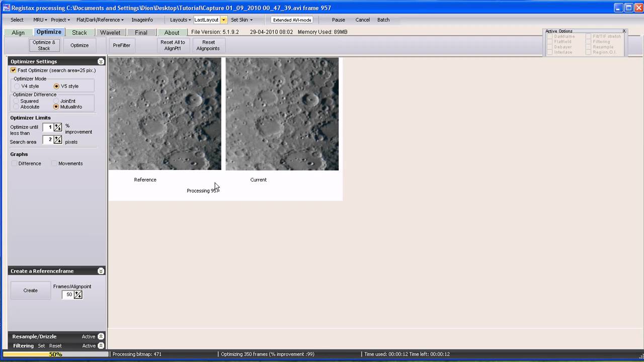Screen dimensions: 644x362
Task: Switch to the About tab
Action: click(172, 33)
